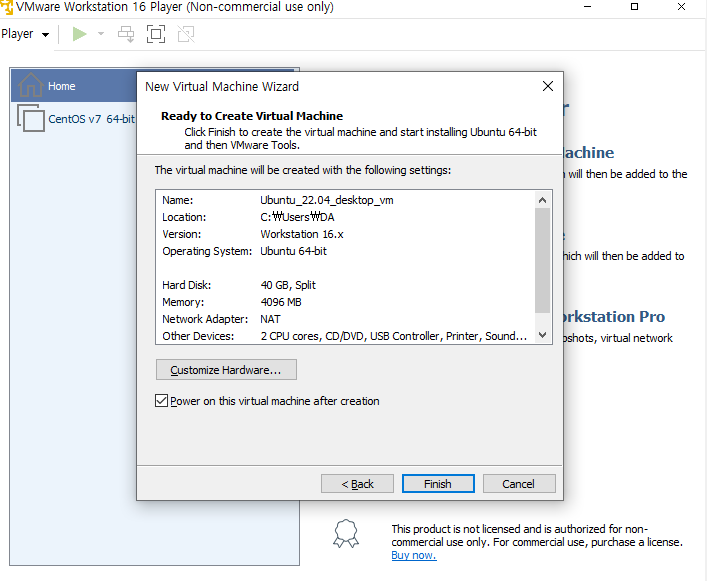Click the green Power On play icon

[x=79, y=34]
